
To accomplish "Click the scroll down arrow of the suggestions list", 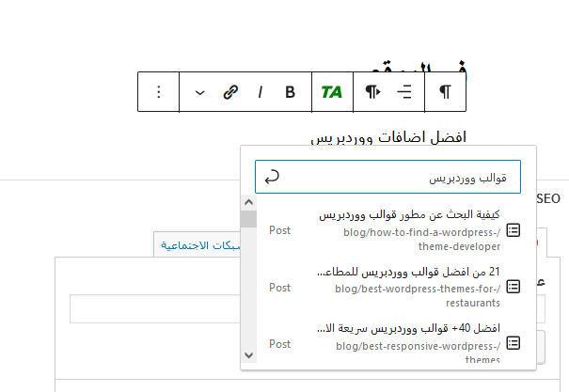I will [248, 355].
